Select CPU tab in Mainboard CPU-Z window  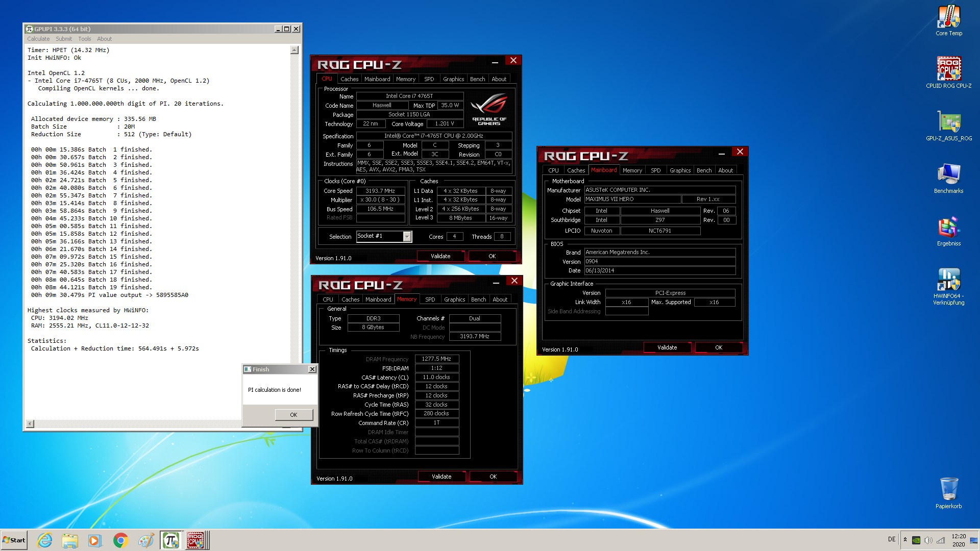point(554,170)
